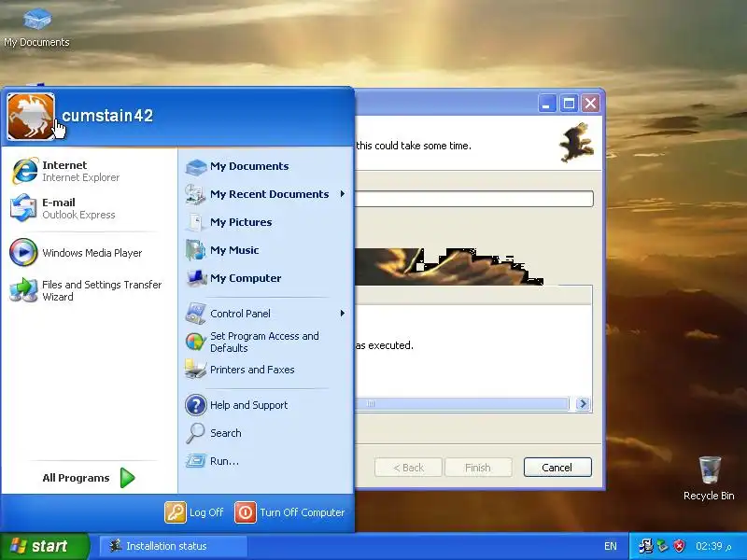Viewport: 747px width, 560px height.
Task: Open Internet Explorer from Start menu
Action: click(89, 171)
